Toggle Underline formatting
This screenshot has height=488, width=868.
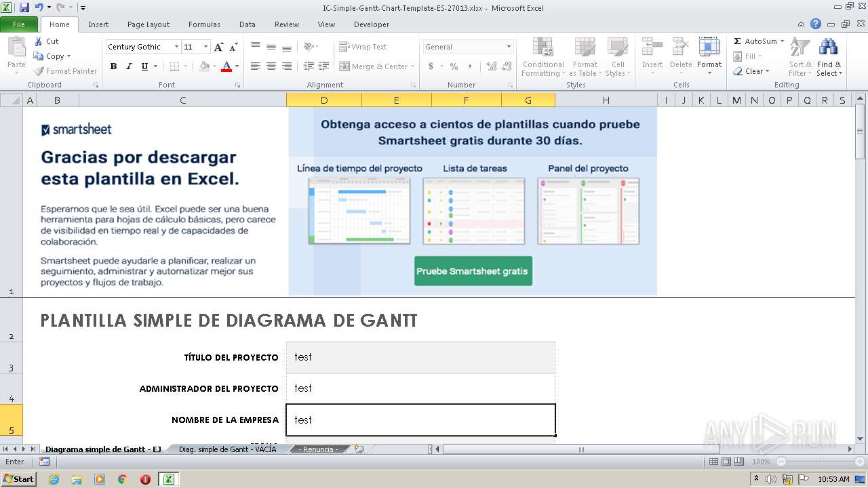click(x=144, y=66)
